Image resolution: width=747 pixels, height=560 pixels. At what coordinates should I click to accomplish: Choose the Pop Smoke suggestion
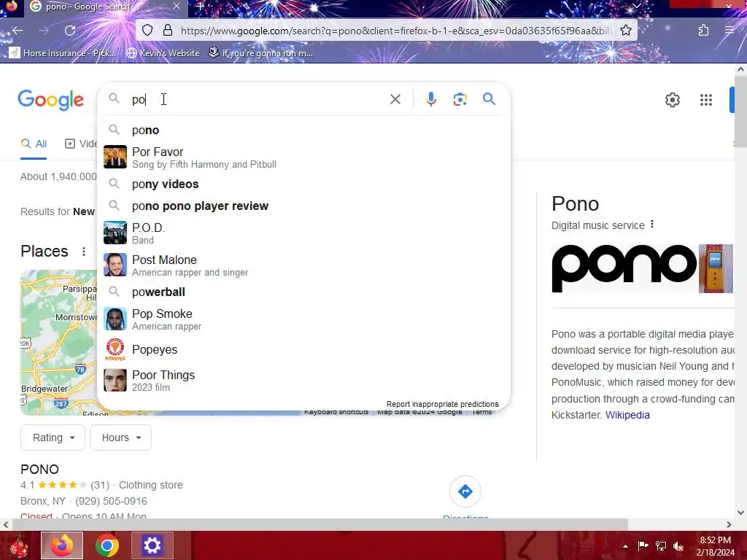tap(303, 319)
